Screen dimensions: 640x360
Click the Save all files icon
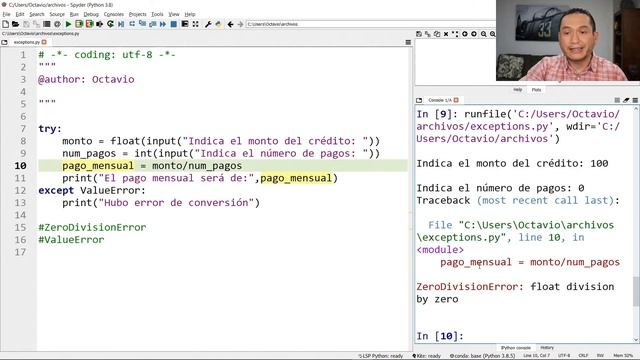click(x=36, y=24)
